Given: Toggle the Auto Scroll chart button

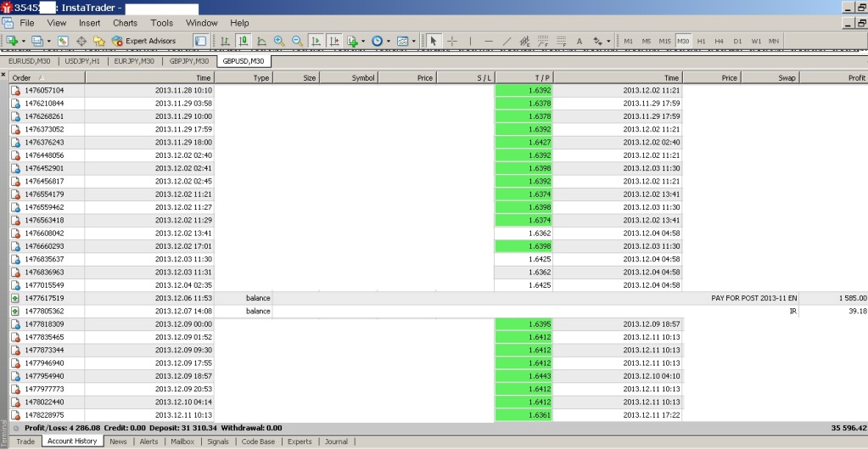Looking at the screenshot, I should 315,41.
